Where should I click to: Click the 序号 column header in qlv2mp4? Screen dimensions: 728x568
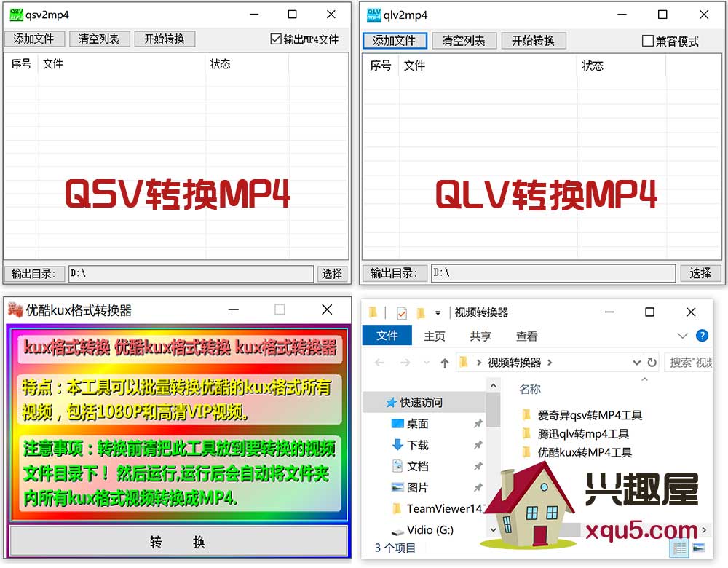[x=381, y=66]
